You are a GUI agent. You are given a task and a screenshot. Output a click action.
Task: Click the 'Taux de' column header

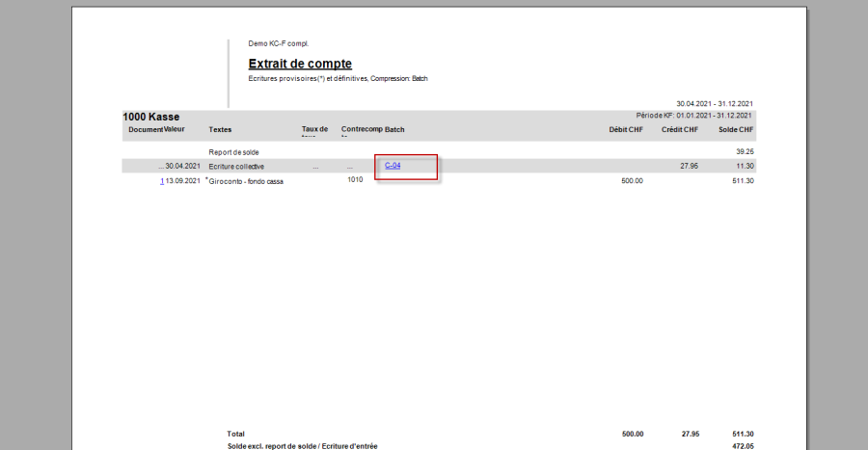314,129
